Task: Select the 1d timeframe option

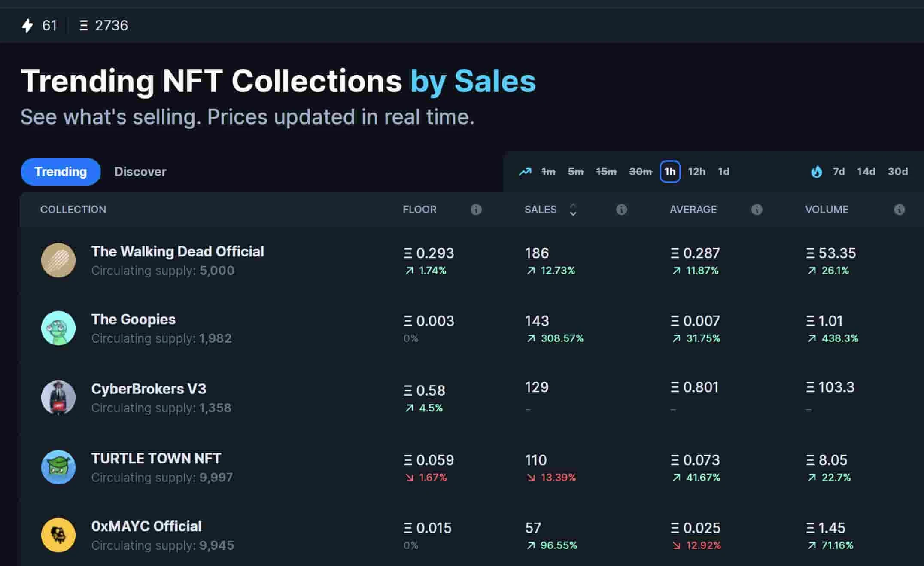Action: coord(723,172)
